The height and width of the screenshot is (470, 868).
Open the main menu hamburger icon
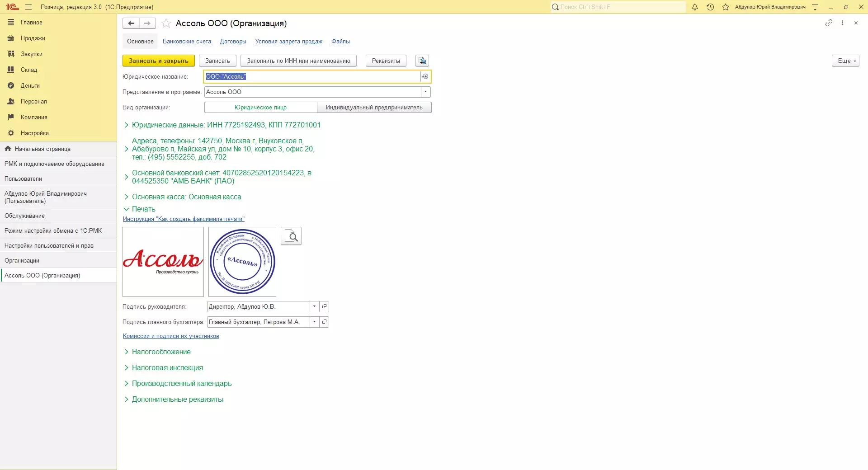(28, 7)
